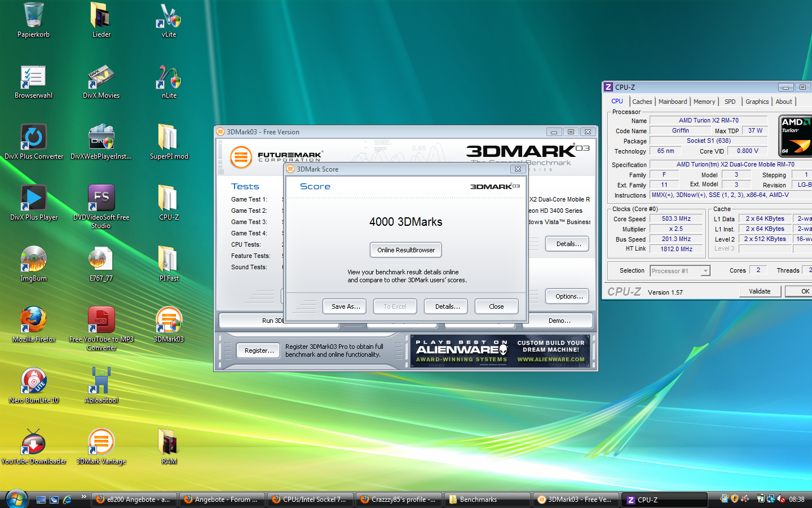Launch ImgBurn desktop shortcut
The width and height of the screenshot is (812, 508).
[33, 265]
